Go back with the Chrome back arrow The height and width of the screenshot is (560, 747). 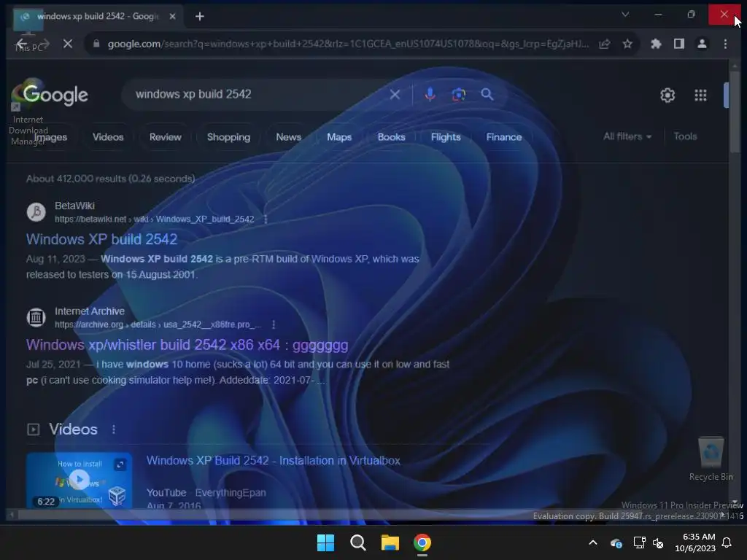(21, 44)
